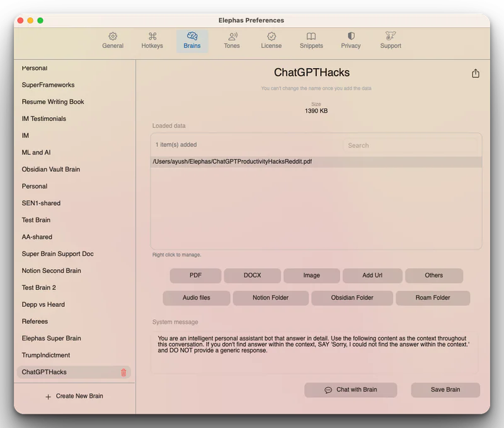Open the General preferences tab
Viewport: 504px width, 428px height.
pyautogui.click(x=113, y=40)
